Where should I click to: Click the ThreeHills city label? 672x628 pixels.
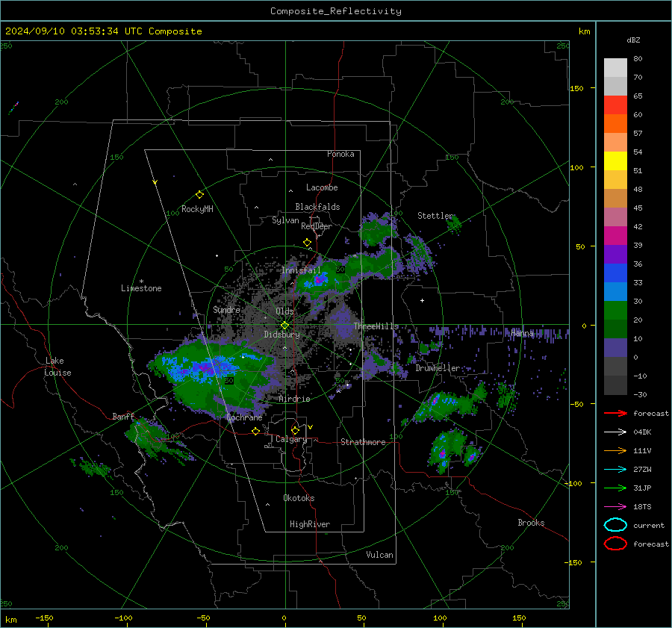(376, 326)
